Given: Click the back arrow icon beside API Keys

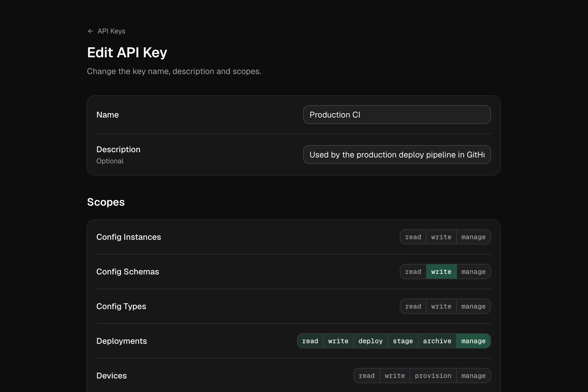Looking at the screenshot, I should pyautogui.click(x=90, y=31).
